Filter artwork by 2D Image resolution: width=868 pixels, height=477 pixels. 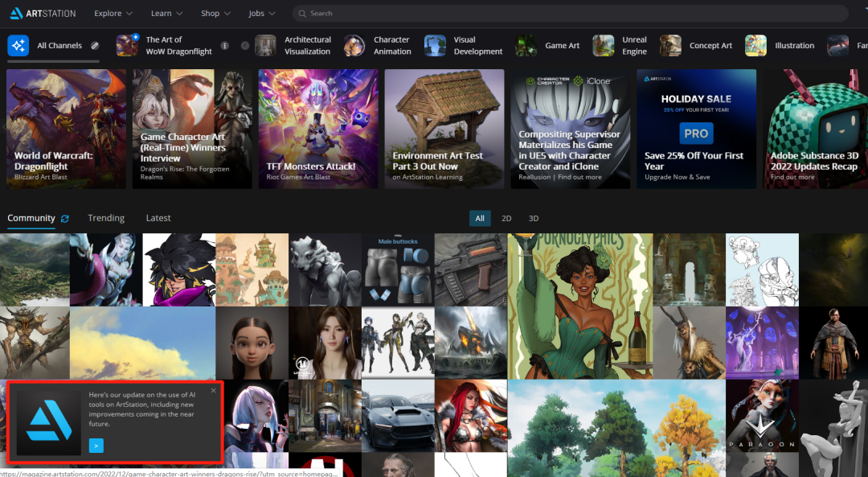(506, 218)
